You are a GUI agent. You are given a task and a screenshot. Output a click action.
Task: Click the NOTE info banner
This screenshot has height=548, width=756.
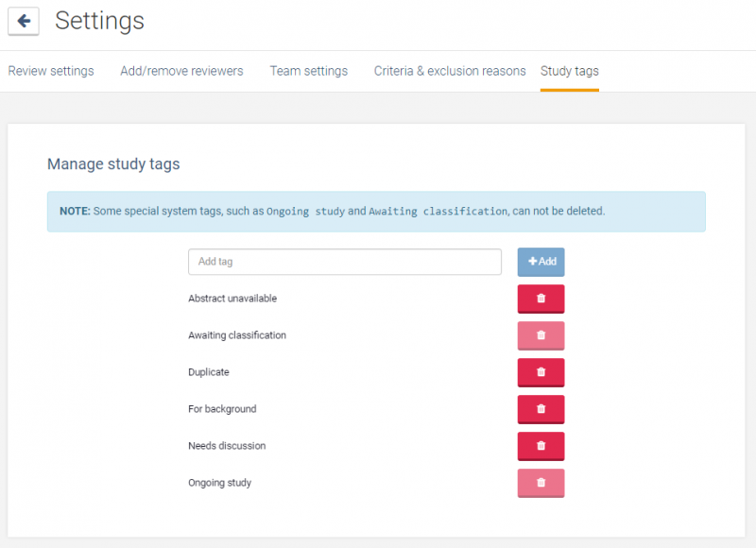tap(376, 212)
